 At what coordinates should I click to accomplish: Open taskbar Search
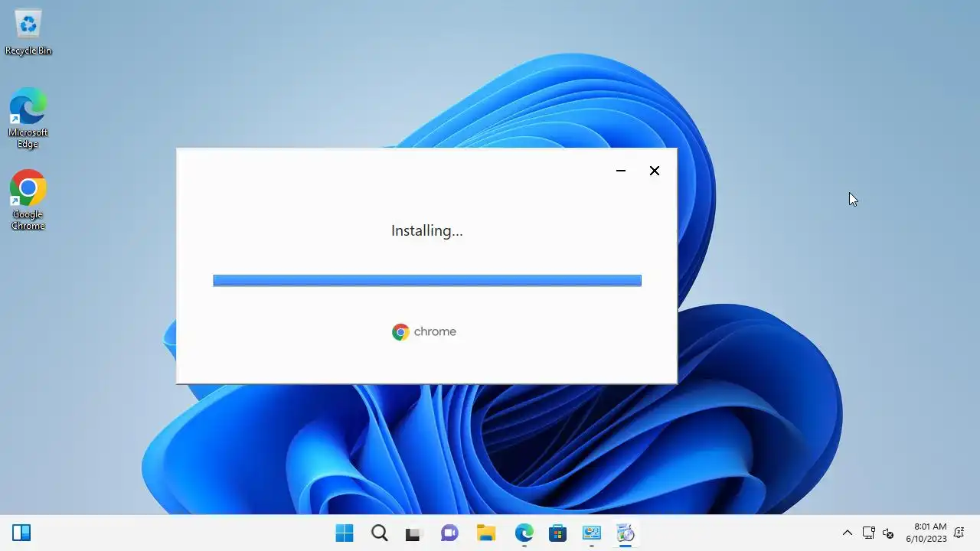pyautogui.click(x=379, y=533)
